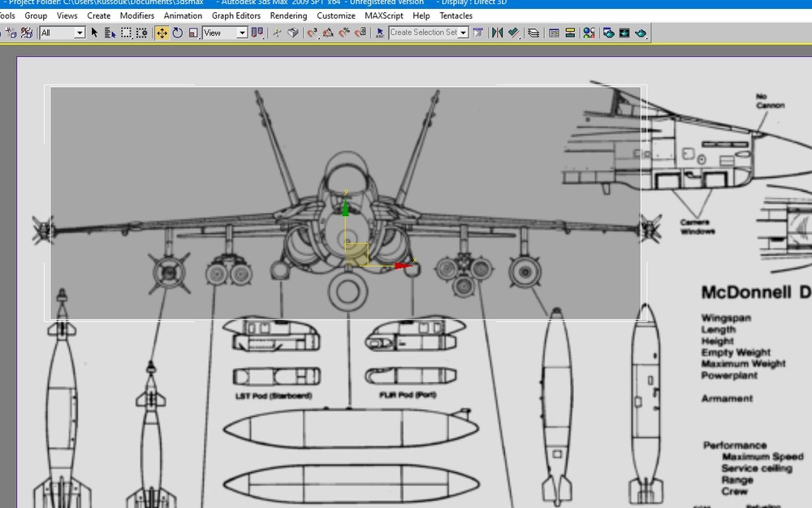Activate the Select and Move tool

click(162, 33)
